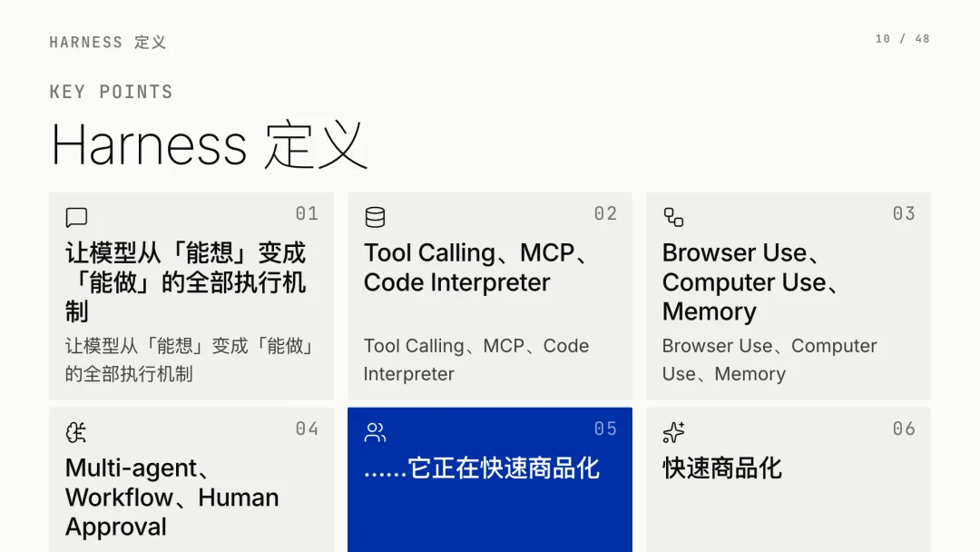Select the heading Tool Calling、MCP、Code Interpreter
Image resolution: width=980 pixels, height=552 pixels.
(476, 268)
